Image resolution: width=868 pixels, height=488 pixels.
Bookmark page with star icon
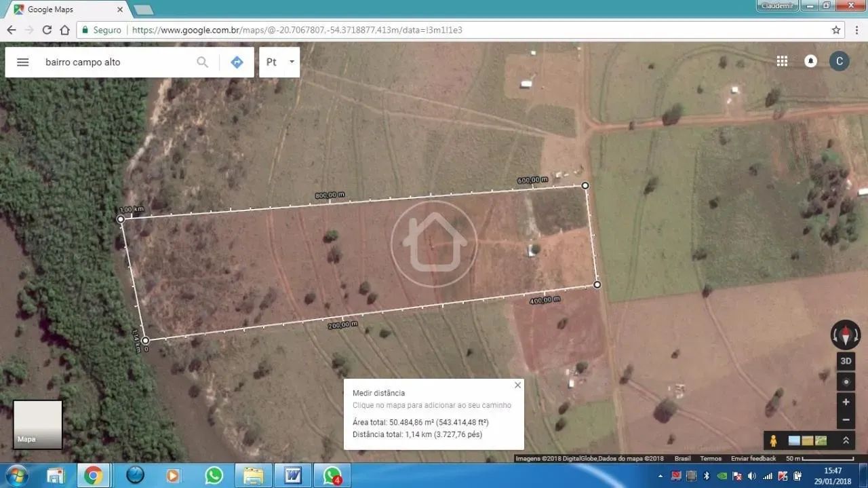pos(836,30)
